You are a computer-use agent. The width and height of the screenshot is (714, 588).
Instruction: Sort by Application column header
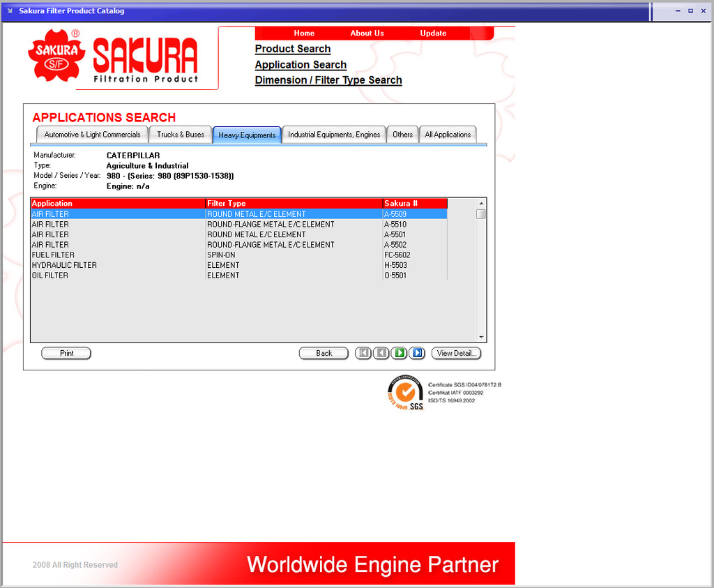click(118, 204)
